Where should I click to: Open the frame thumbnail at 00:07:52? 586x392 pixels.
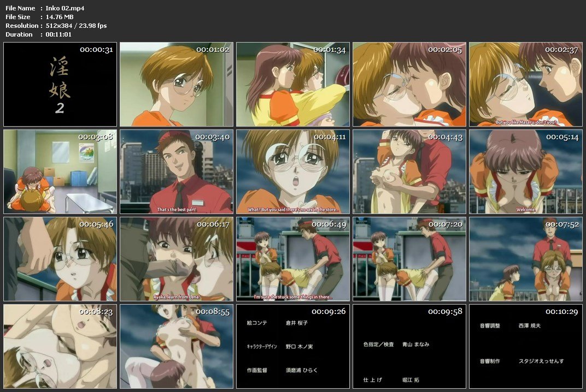tap(526, 259)
